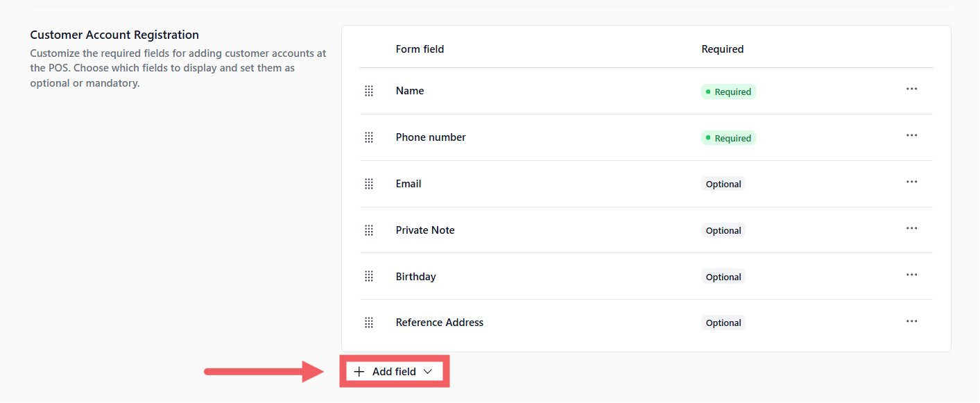
Task: Open more options for the Birthday field
Action: pyautogui.click(x=911, y=275)
